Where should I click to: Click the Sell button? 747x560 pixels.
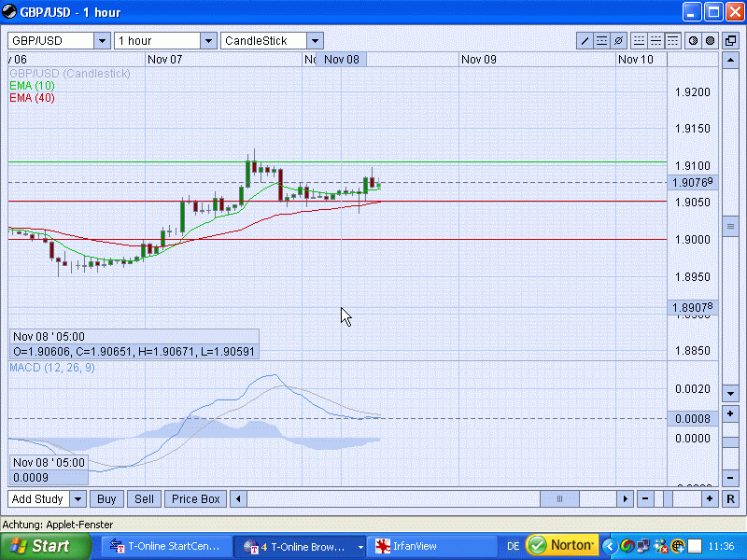click(x=144, y=499)
